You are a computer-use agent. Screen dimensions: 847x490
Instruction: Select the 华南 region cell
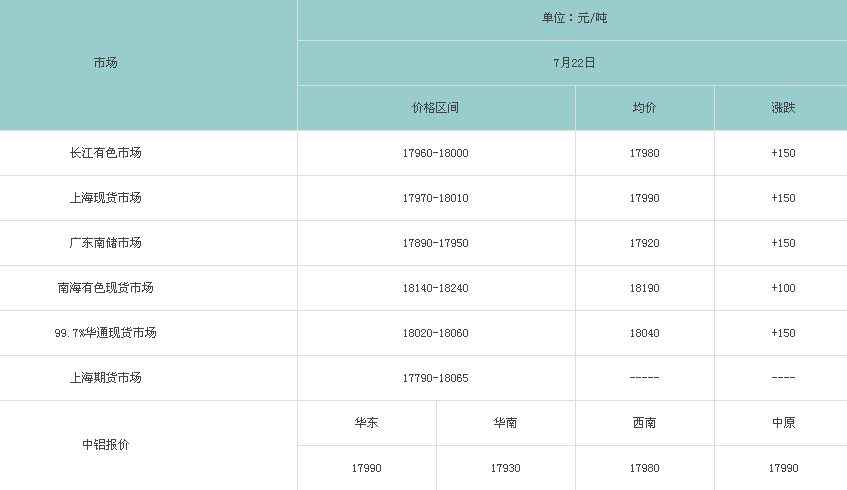pyautogui.click(x=505, y=423)
